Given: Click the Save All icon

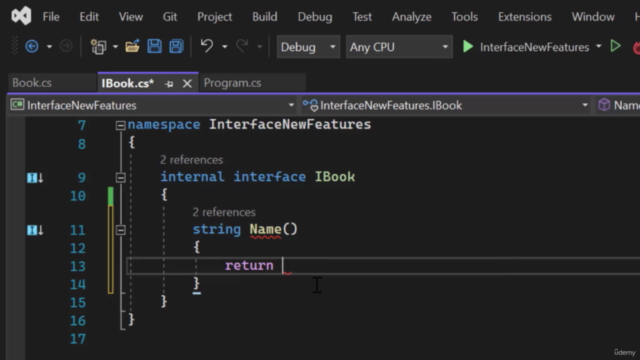Looking at the screenshot, I should pyautogui.click(x=176, y=47).
